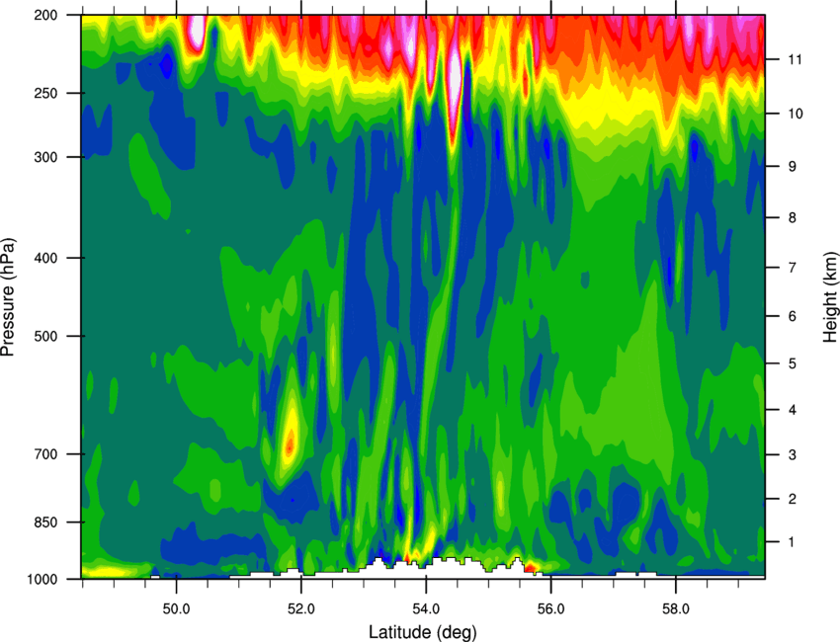Click the 700 pressure axis label
840x642 pixels.
pos(45,453)
